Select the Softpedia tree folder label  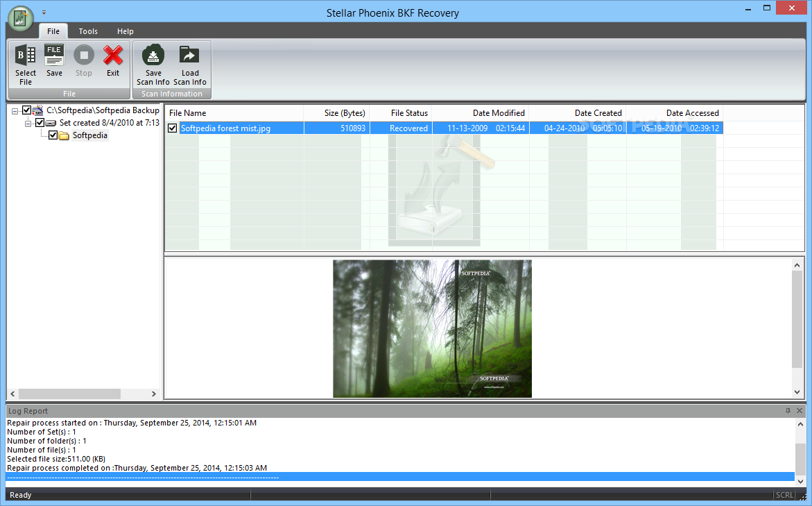click(89, 135)
